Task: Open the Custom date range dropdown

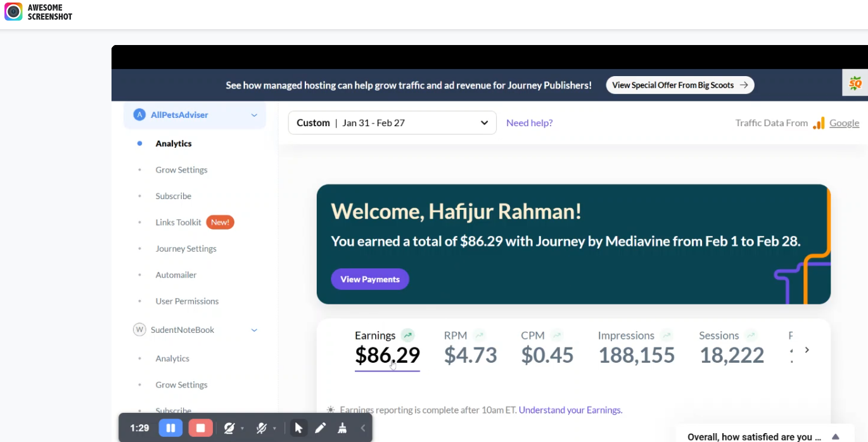Action: 392,123
